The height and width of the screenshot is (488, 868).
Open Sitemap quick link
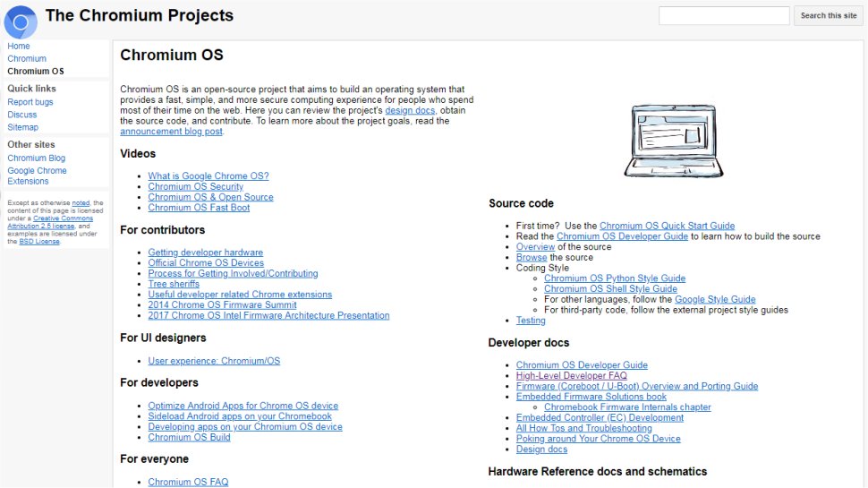[x=22, y=127]
